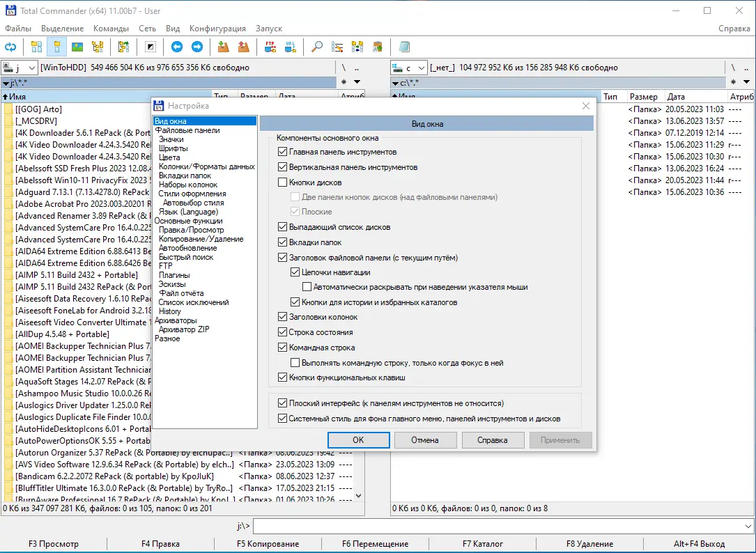The height and width of the screenshot is (553, 756).
Task: Toggle Цепочки навигации checkbox
Action: 295,272
